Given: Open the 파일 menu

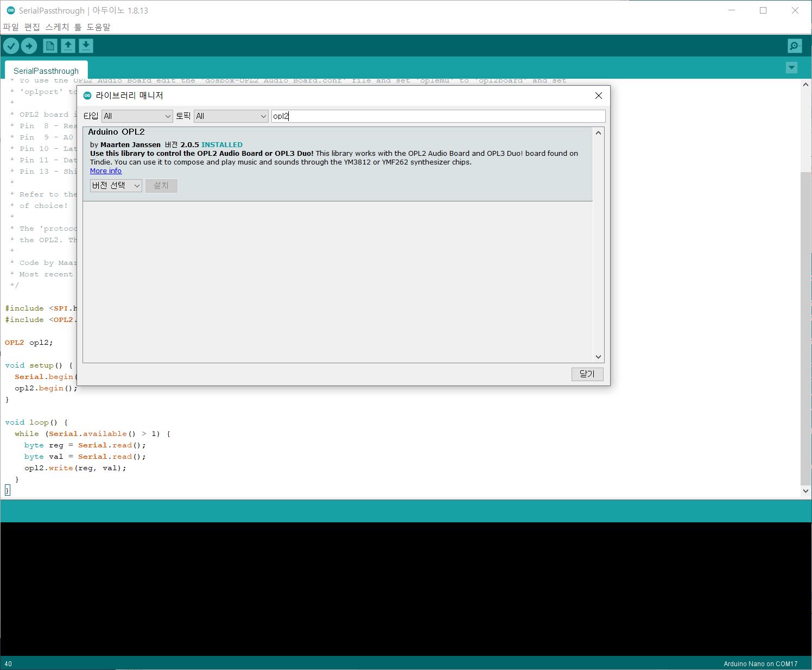Looking at the screenshot, I should point(11,27).
